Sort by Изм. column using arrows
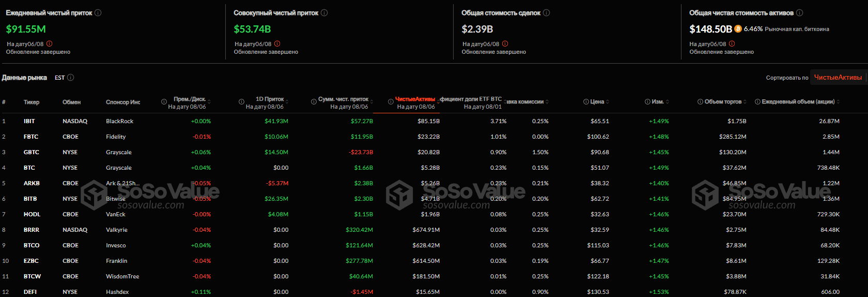Image resolution: width=868 pixels, height=297 pixels. 667,102
